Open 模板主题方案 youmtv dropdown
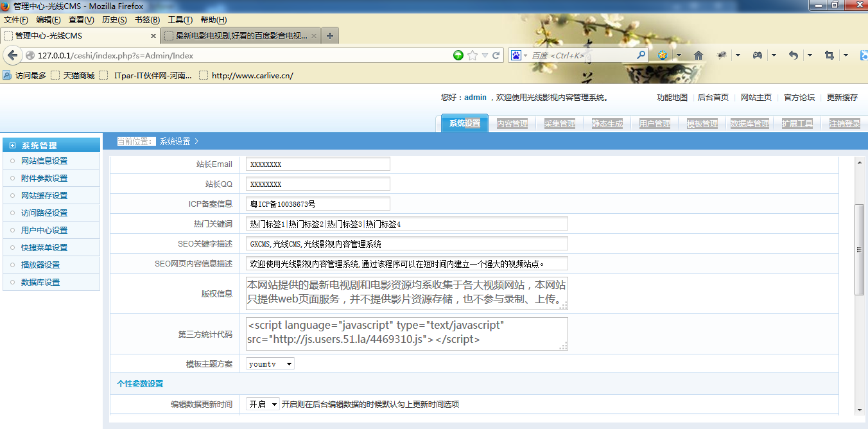 pyautogui.click(x=270, y=364)
